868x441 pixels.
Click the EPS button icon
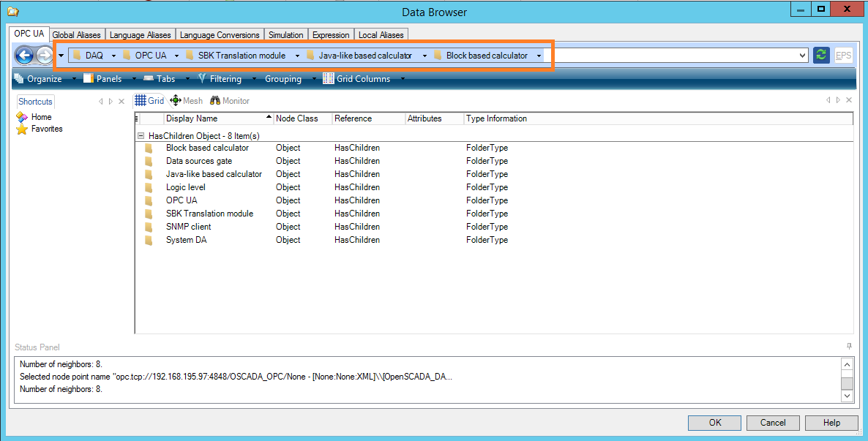843,56
